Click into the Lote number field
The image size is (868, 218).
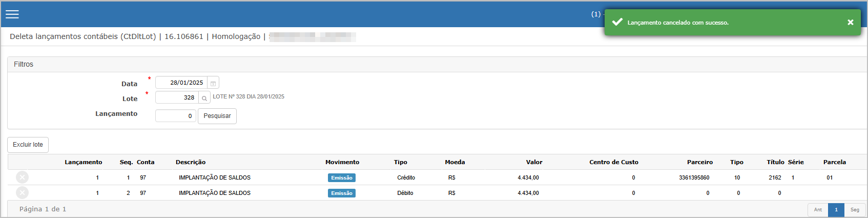coord(177,97)
